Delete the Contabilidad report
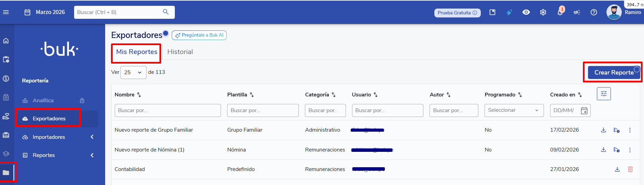The height and width of the screenshot is (185, 644). pyautogui.click(x=630, y=169)
